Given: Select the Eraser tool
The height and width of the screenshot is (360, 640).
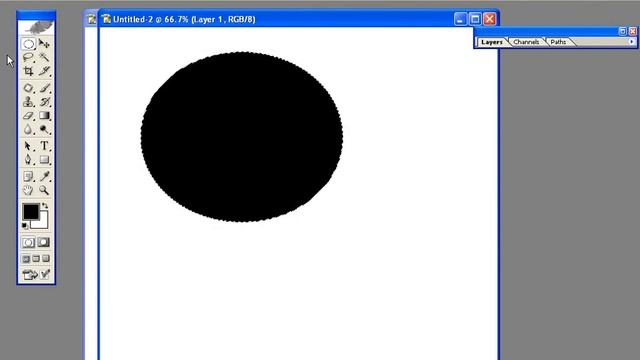Looking at the screenshot, I should pyautogui.click(x=28, y=116).
